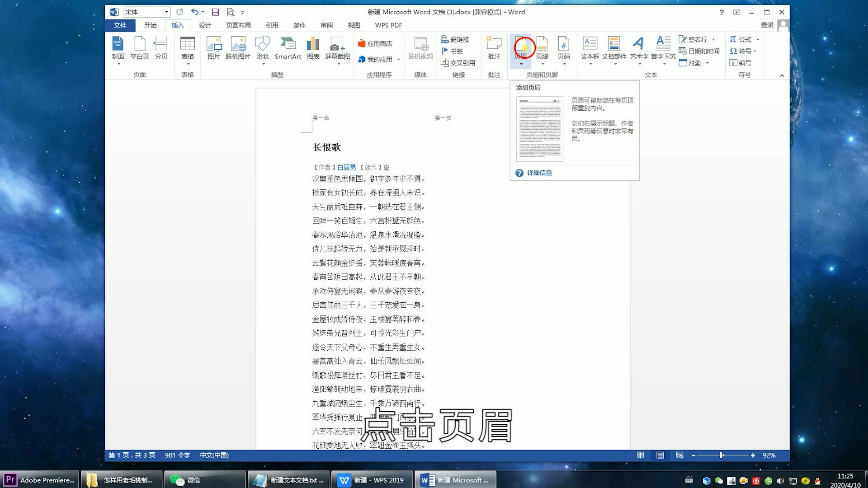This screenshot has height=488, width=868.
Task: Insert date and time (日期和时间)
Action: [699, 51]
